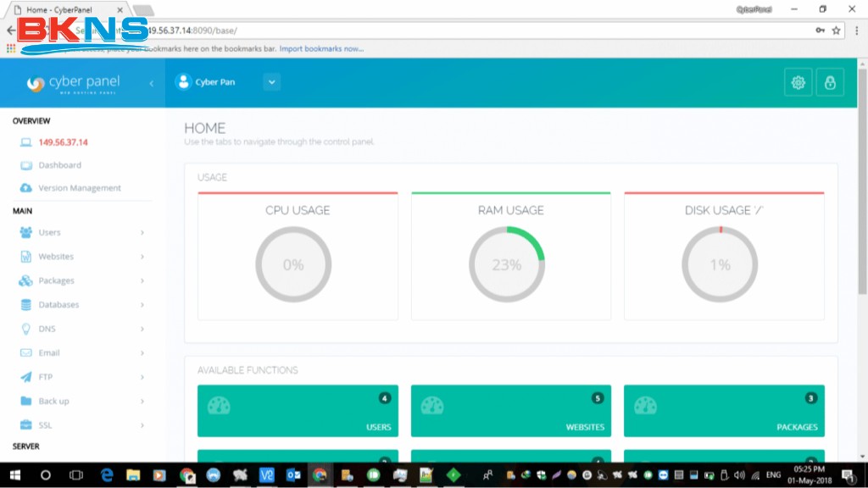
Task: Collapse the sidebar using the arrow toggle
Action: coord(152,83)
